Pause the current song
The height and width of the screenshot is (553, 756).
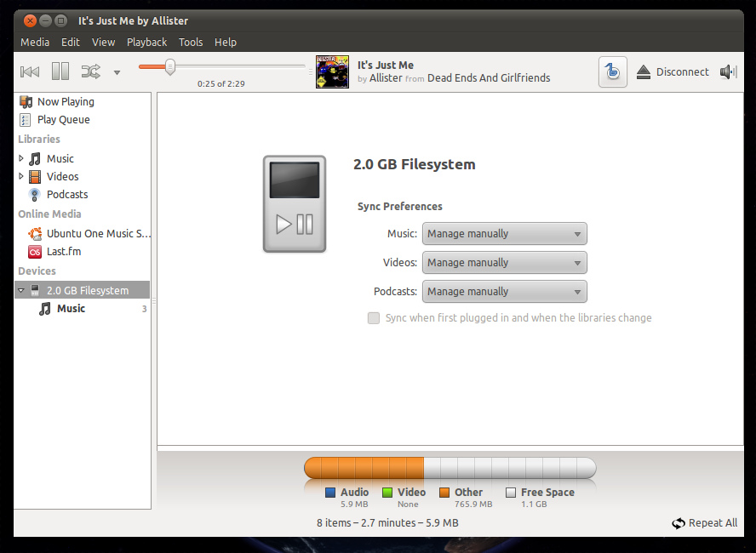tap(60, 72)
